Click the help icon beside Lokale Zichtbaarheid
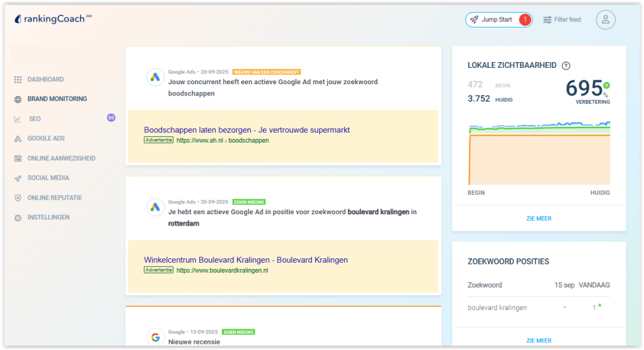Viewport: 644px width, 350px height. coord(566,65)
